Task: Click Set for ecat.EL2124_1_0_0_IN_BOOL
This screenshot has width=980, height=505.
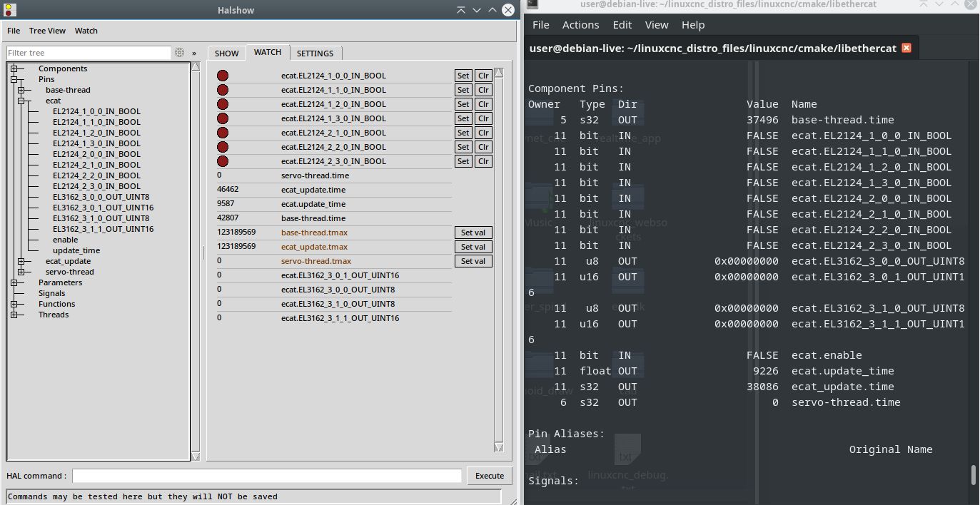Action: pos(463,76)
